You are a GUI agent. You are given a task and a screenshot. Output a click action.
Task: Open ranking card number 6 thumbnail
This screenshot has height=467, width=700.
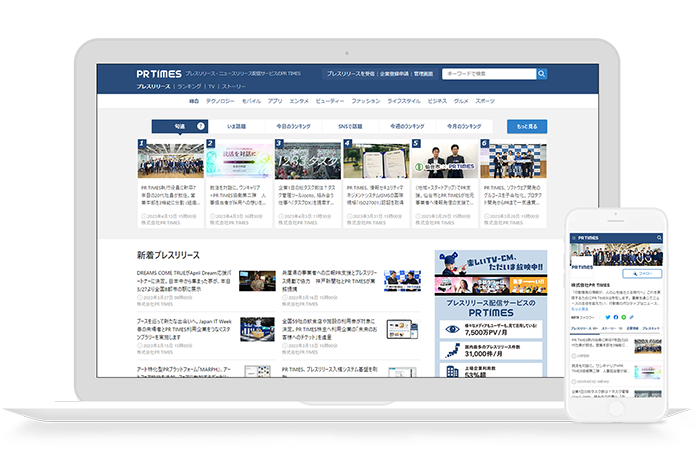(513, 160)
